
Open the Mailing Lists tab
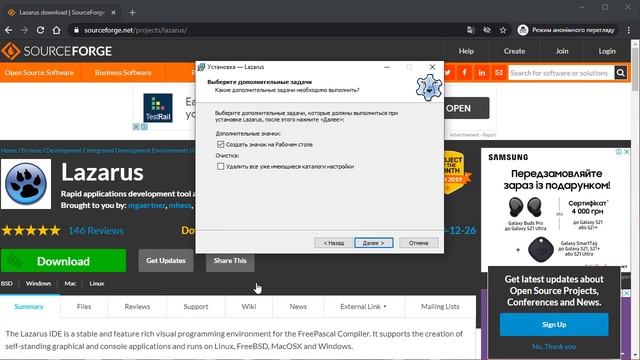(x=440, y=307)
